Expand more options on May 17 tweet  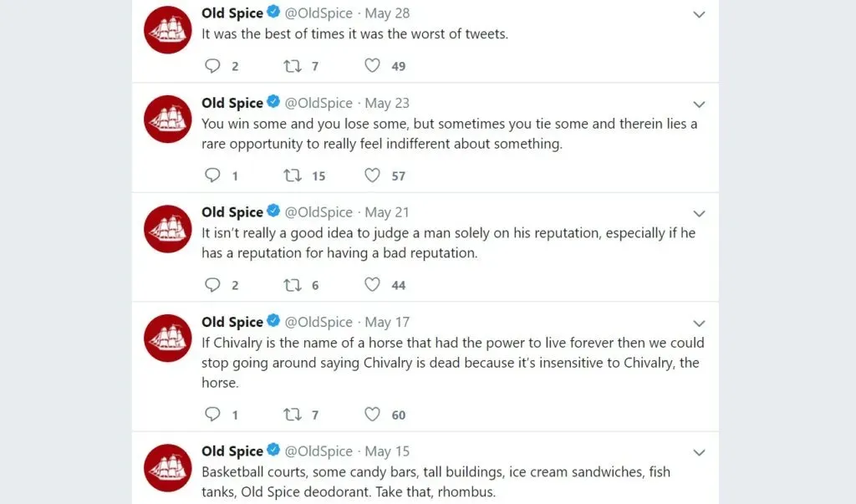click(x=699, y=323)
